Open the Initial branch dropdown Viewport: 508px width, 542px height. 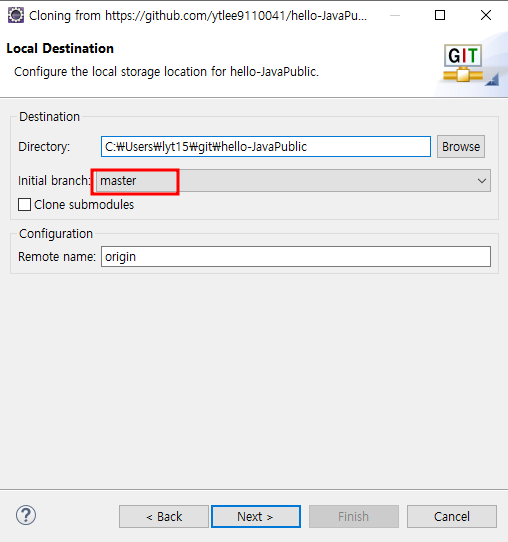[293, 180]
